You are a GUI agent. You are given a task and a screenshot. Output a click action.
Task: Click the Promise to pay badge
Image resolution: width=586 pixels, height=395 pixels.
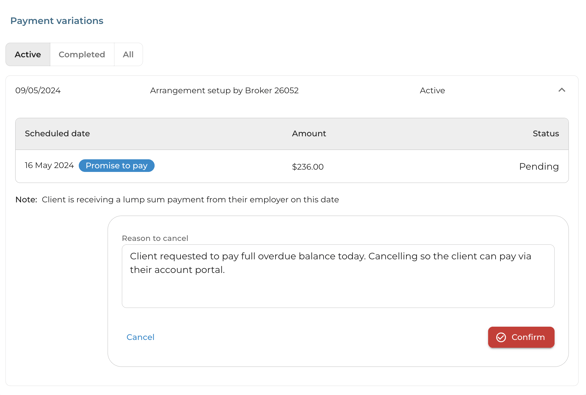click(x=117, y=166)
